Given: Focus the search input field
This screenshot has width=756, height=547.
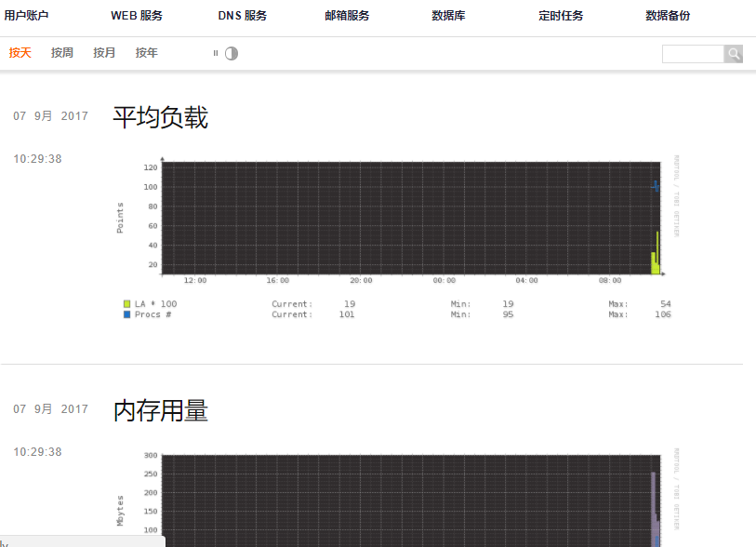Looking at the screenshot, I should (693, 54).
